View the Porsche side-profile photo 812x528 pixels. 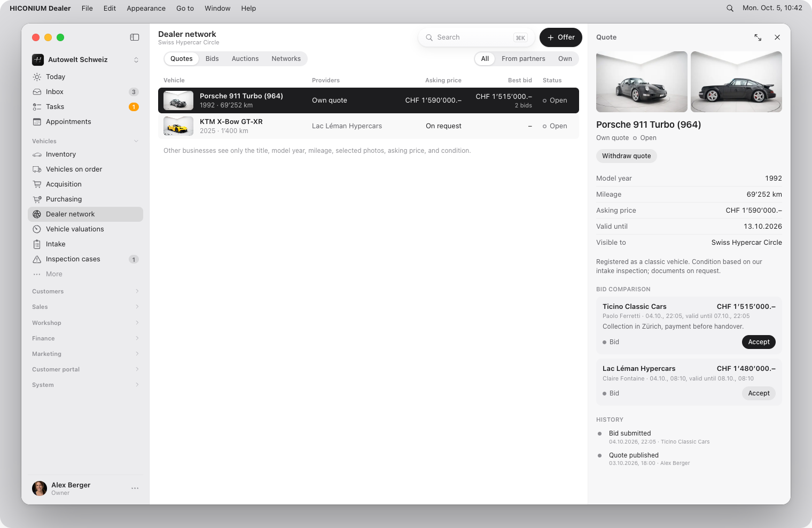point(736,82)
